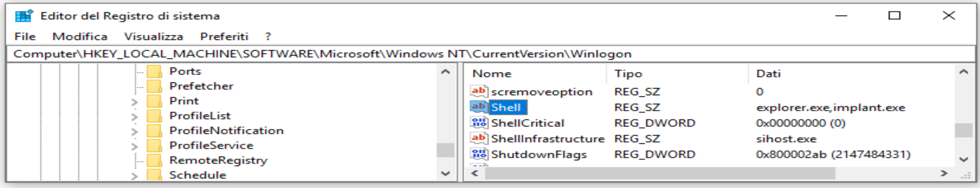
Task: Sort values by the Tipo column header
Action: 628,74
